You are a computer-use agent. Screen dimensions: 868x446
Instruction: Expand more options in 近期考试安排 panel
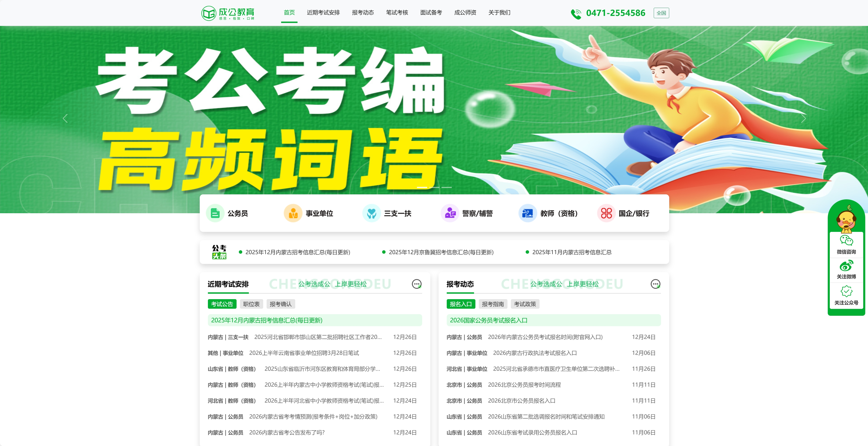click(417, 284)
